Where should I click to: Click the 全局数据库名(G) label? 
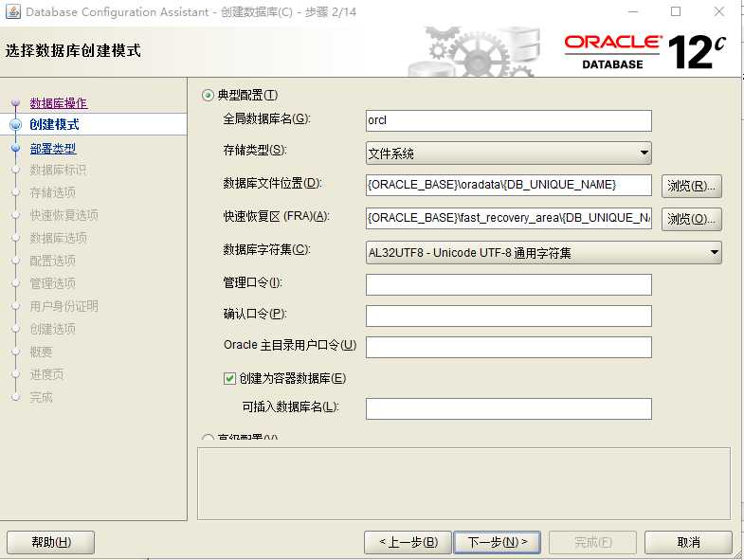coord(266,118)
